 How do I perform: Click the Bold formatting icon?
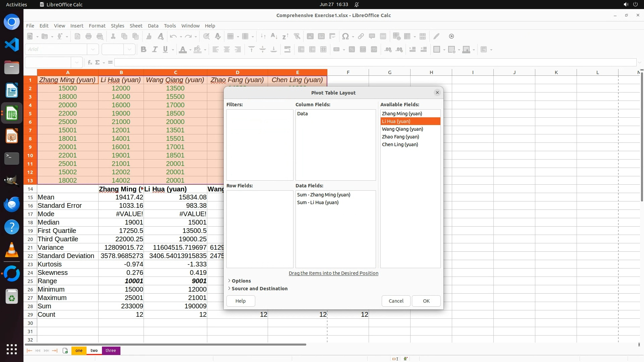tap(144, 50)
